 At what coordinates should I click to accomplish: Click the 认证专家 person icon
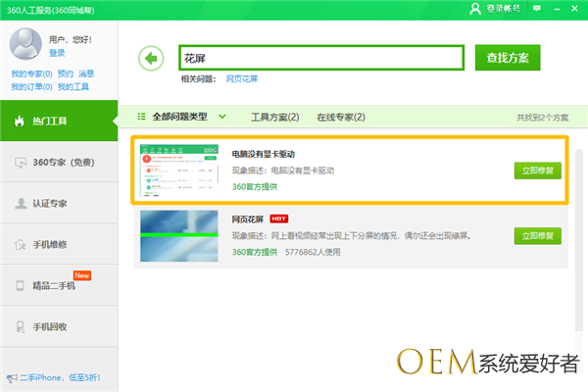pos(19,203)
